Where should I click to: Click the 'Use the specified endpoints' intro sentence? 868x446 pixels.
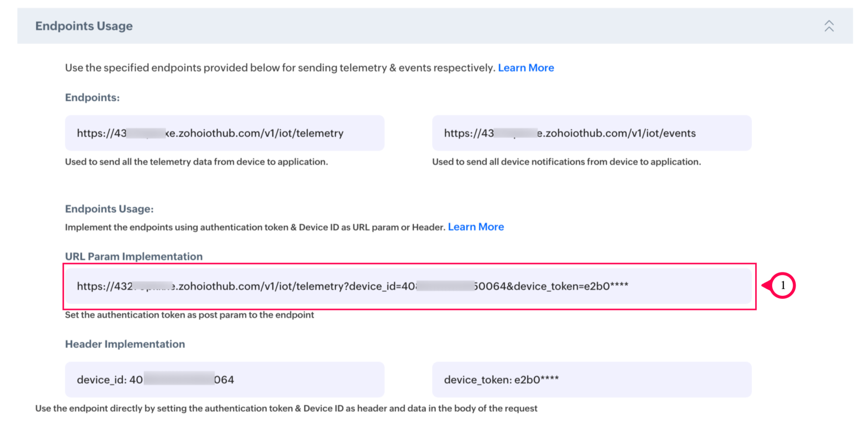tap(280, 68)
